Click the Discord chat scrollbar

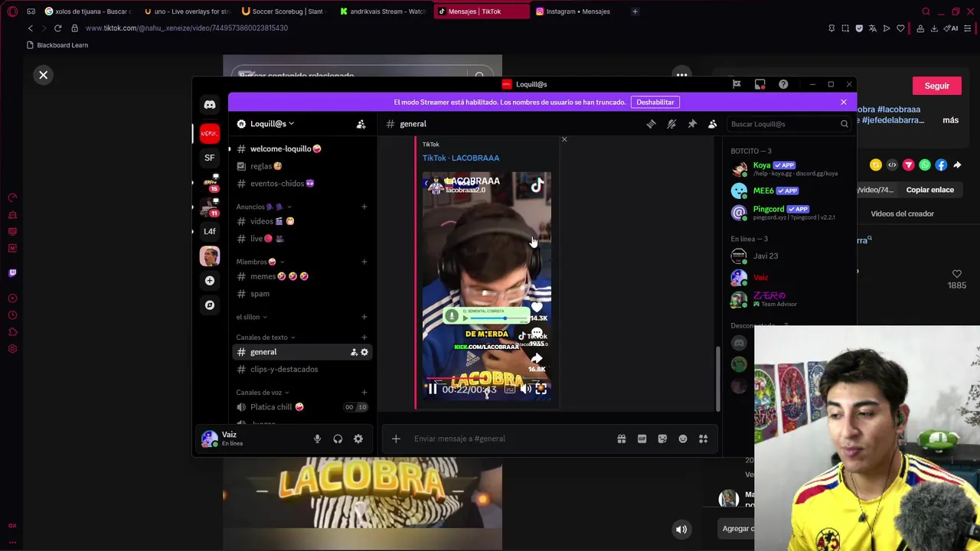pos(717,379)
